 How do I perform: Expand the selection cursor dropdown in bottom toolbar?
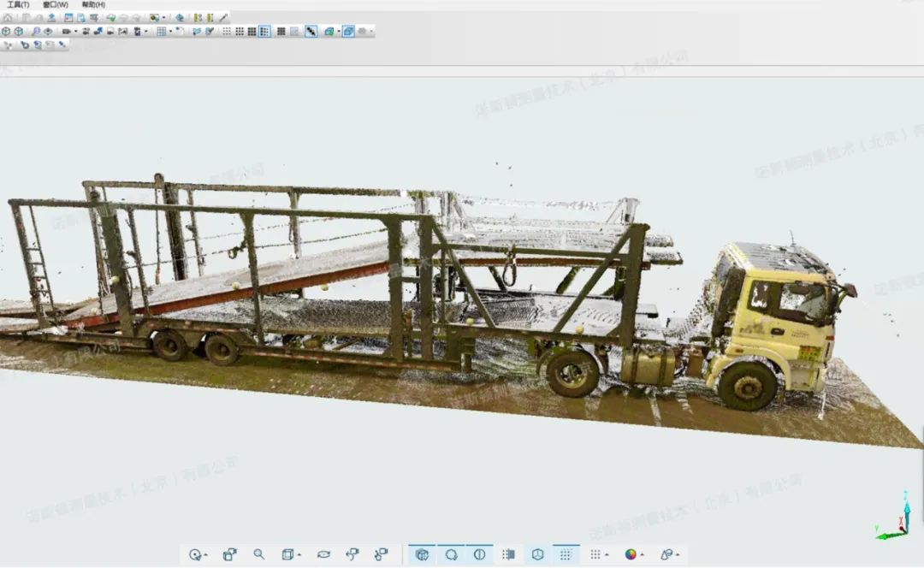pyautogui.click(x=206, y=554)
